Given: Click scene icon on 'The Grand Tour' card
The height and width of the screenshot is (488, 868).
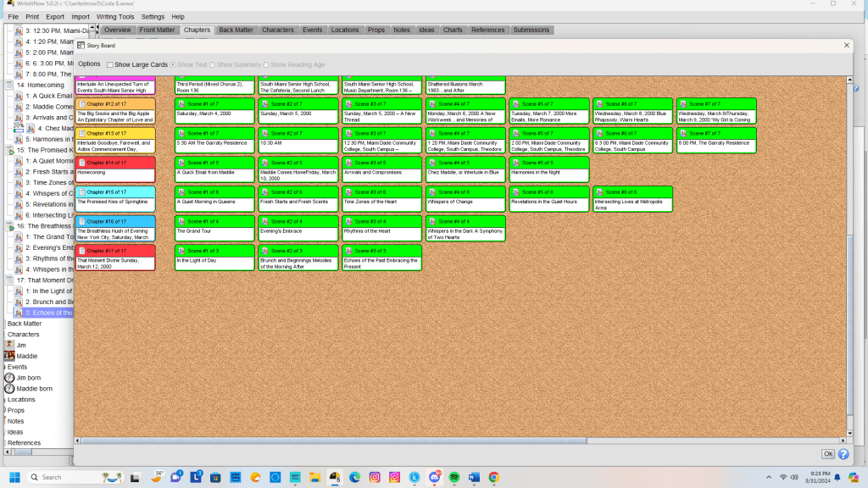Looking at the screenshot, I should 181,220.
